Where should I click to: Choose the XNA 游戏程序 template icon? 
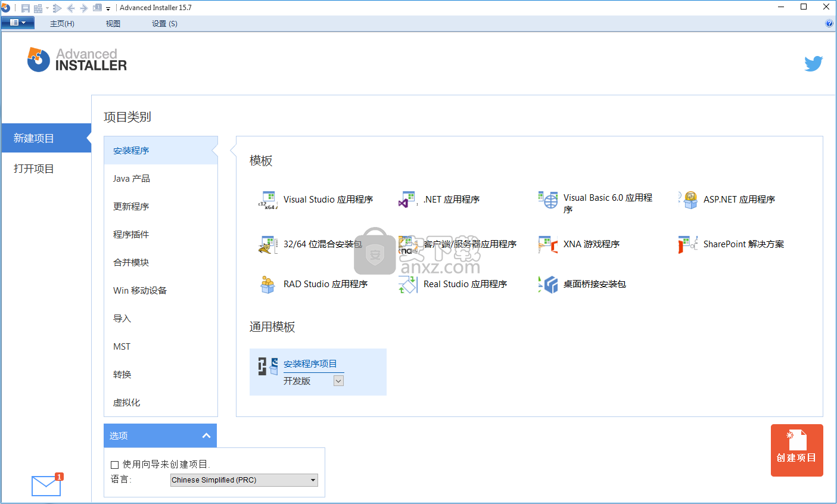point(547,244)
